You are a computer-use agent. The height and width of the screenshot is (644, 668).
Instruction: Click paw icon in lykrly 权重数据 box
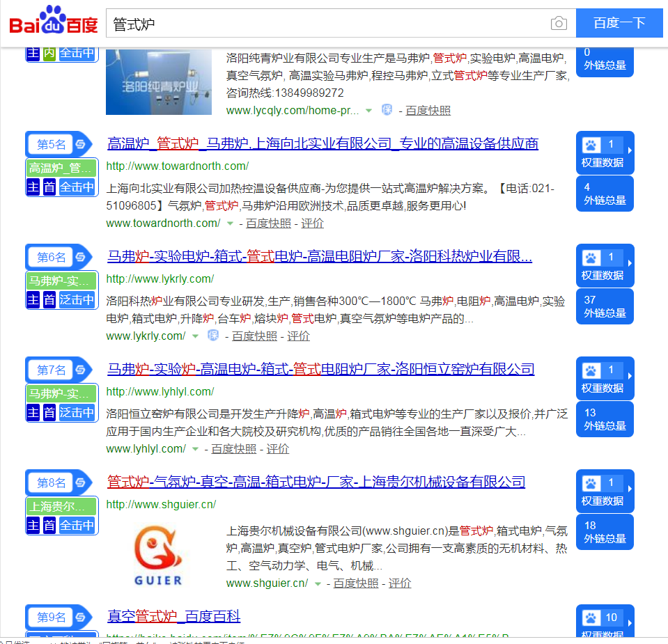pyautogui.click(x=591, y=258)
